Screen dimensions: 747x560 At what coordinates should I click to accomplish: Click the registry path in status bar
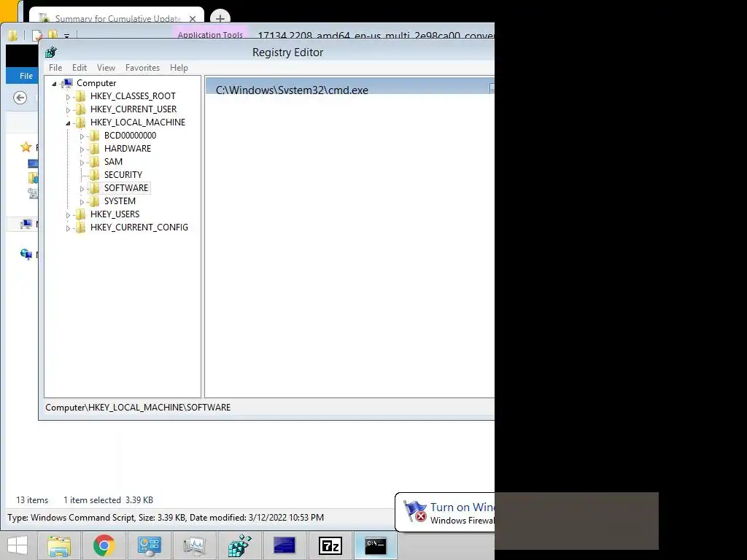(138, 408)
